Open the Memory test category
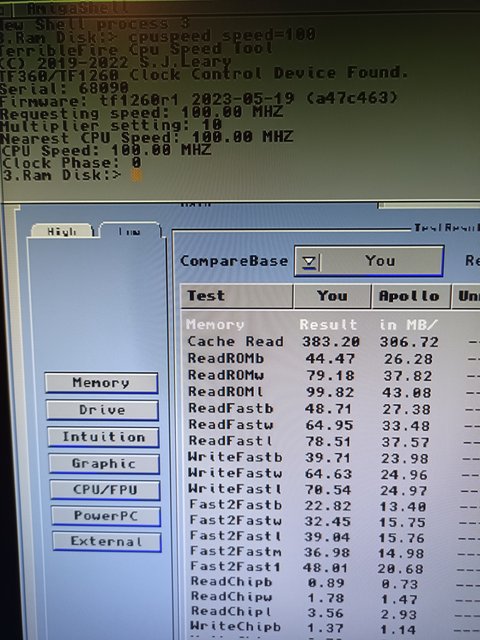Screen dimensions: 480x640 [x=101, y=382]
